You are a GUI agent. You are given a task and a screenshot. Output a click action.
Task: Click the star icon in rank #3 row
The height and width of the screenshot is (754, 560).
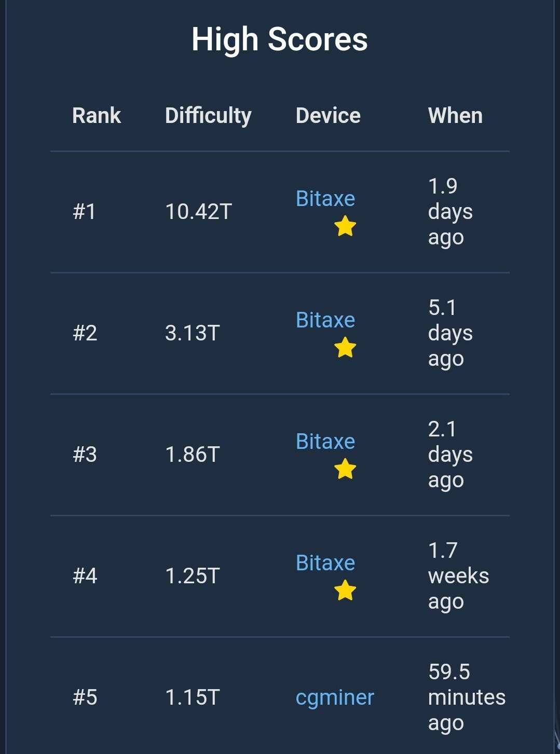[345, 469]
